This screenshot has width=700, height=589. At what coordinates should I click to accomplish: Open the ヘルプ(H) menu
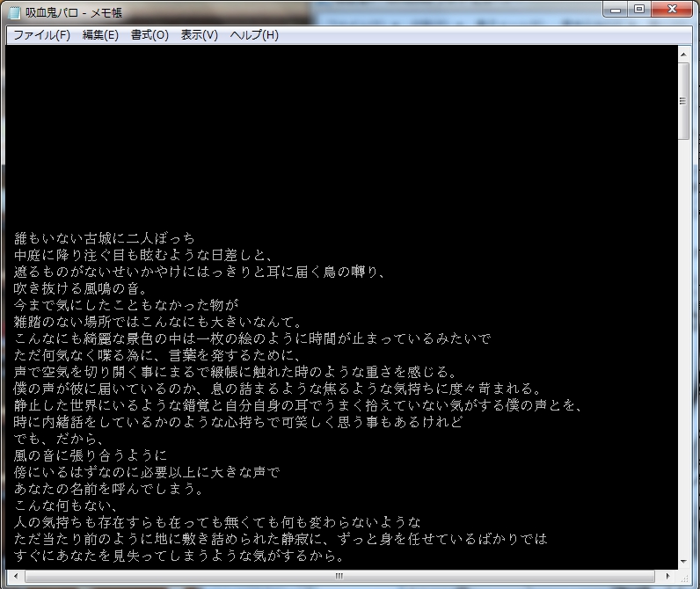point(254,35)
